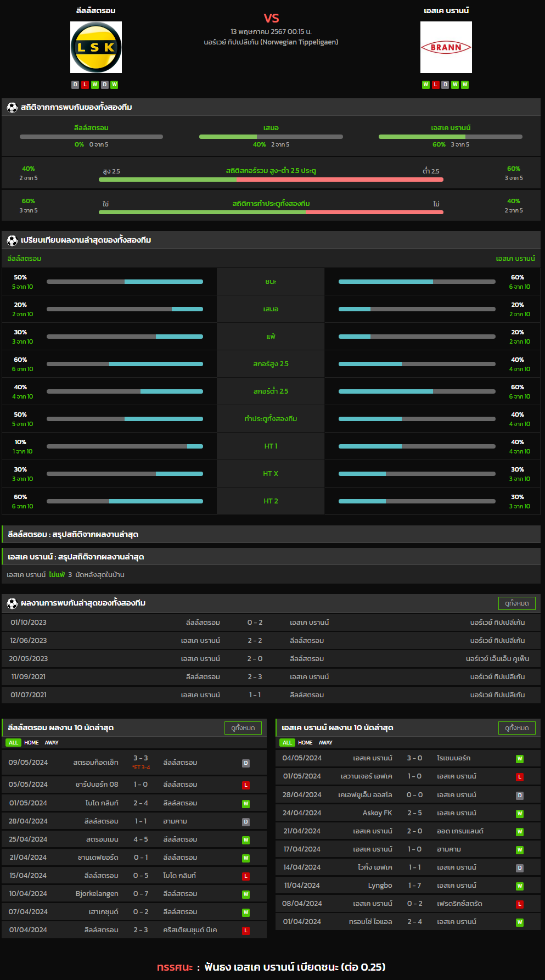Click D result badge for 09/05/2024 match
Viewport: 545px width, 980px height.
pos(246,763)
